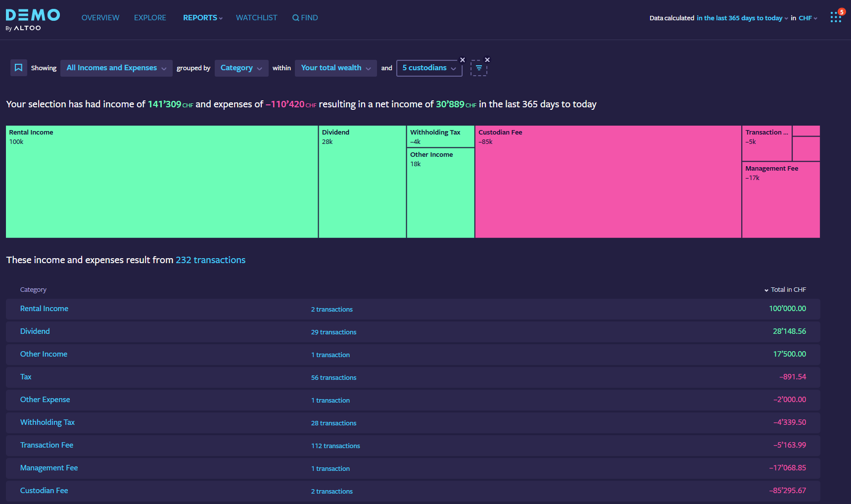Screen dimensions: 851x504
Task: Click the add filter icon box
Action: click(478, 68)
